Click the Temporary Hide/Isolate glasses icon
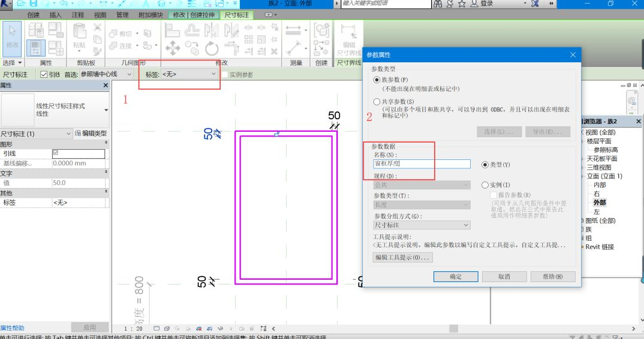 point(220,328)
